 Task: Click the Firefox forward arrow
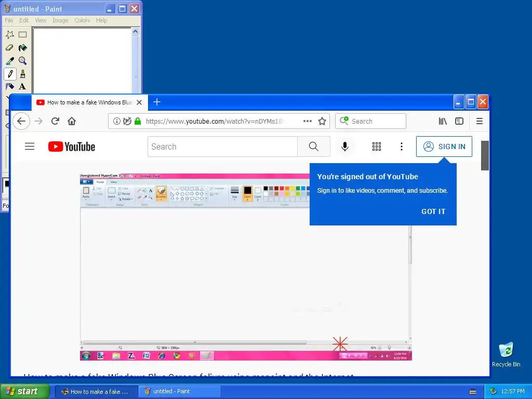38,121
